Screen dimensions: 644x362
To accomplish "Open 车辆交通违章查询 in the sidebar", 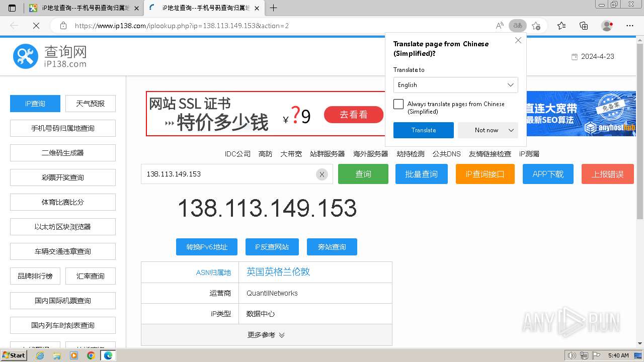I will [63, 251].
